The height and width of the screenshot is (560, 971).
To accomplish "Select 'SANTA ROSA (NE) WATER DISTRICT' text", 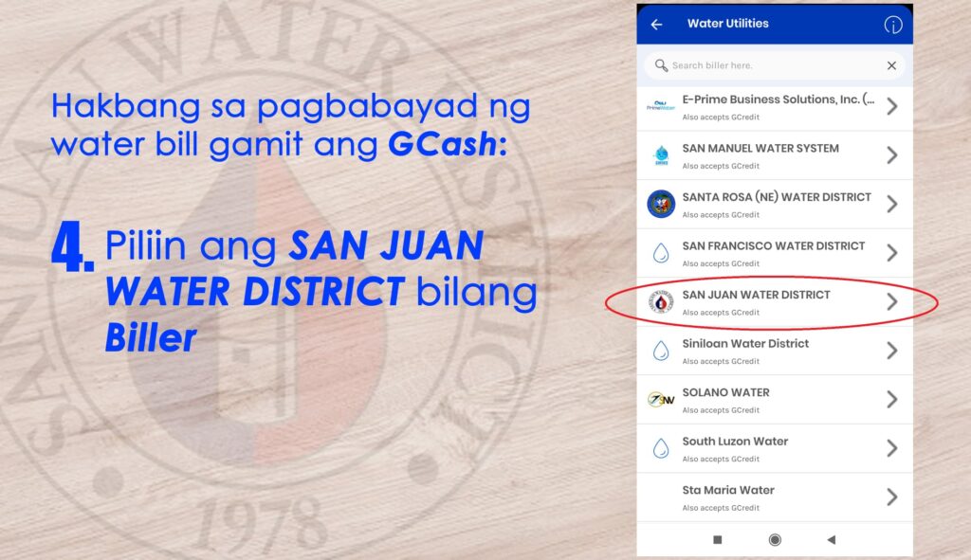I will [x=777, y=197].
